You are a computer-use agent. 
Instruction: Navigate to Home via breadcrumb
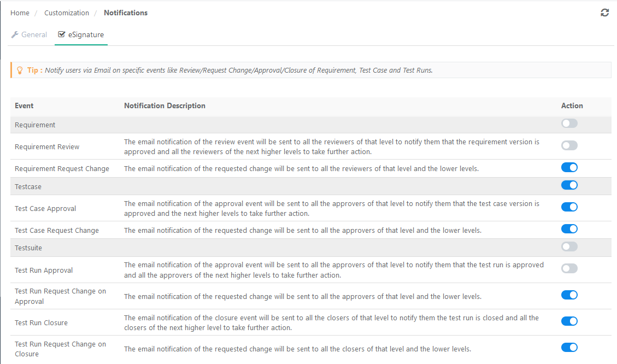tap(20, 12)
